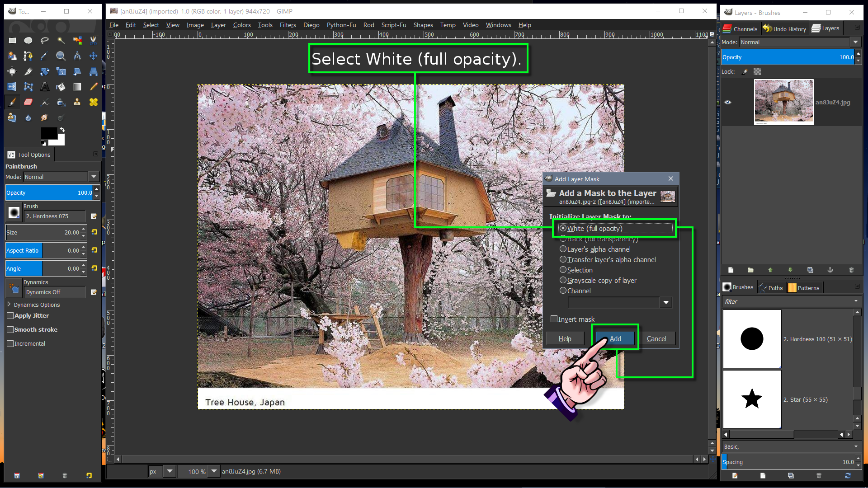Viewport: 868px width, 488px height.
Task: Select the Rectangle Select tool
Action: click(12, 41)
